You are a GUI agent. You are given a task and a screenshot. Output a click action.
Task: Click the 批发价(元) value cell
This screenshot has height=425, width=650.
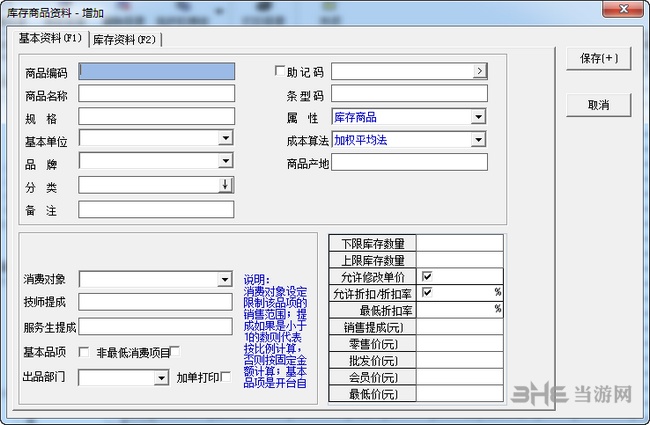(x=460, y=360)
